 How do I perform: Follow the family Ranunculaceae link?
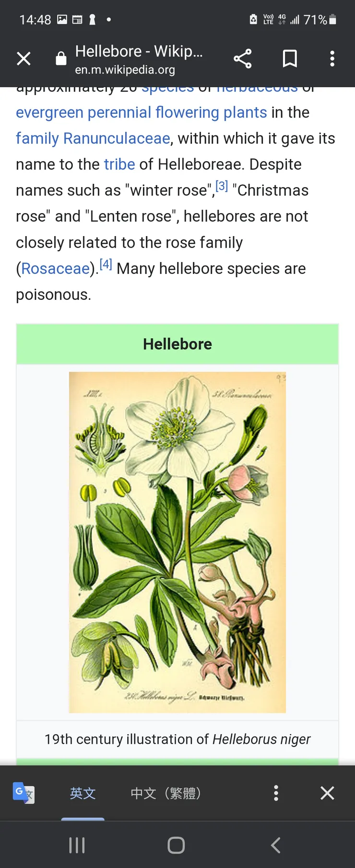pos(93,138)
